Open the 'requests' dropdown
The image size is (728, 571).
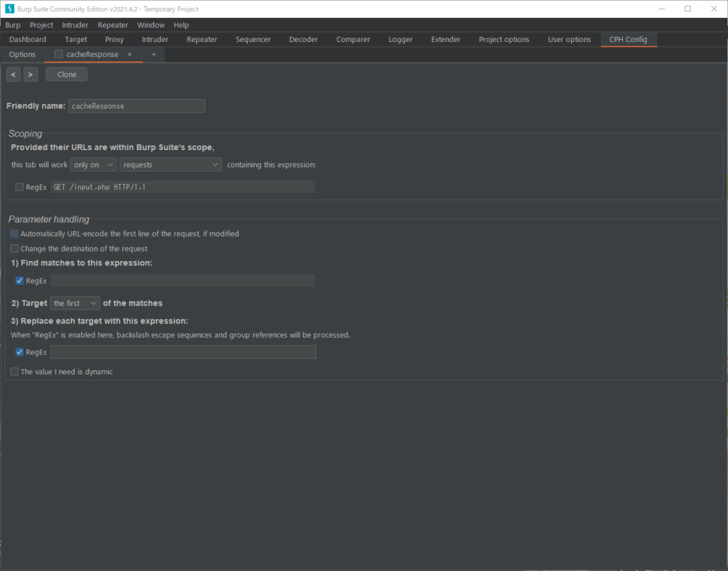coord(170,164)
